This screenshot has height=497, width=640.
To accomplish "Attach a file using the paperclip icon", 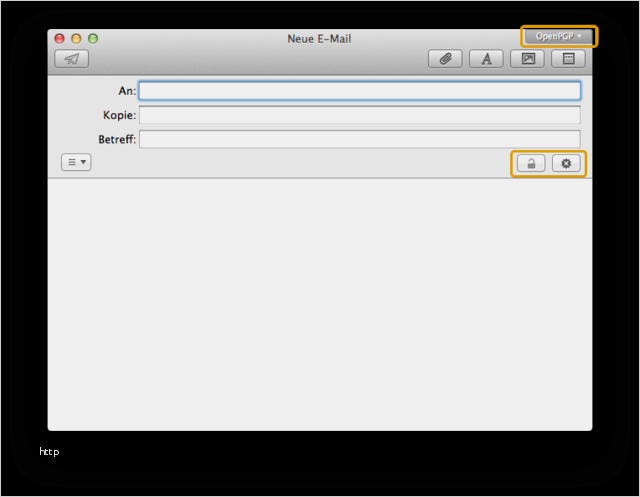I will point(445,59).
